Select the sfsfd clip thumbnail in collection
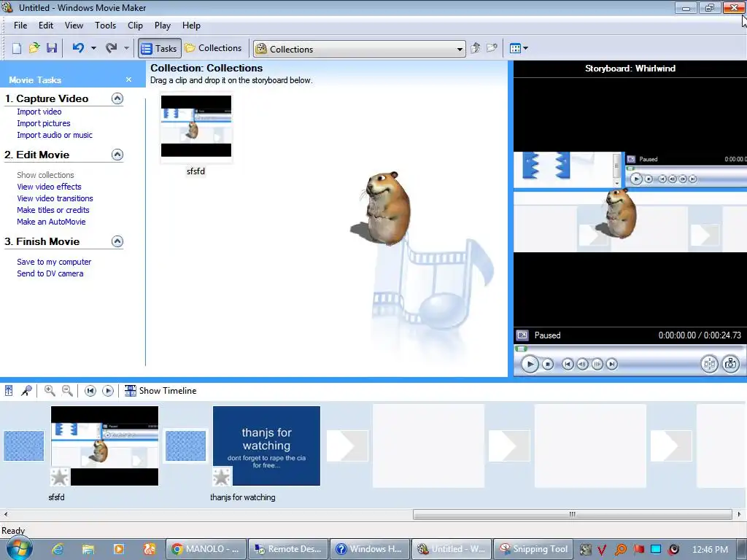This screenshot has height=560, width=747. pyautogui.click(x=196, y=126)
